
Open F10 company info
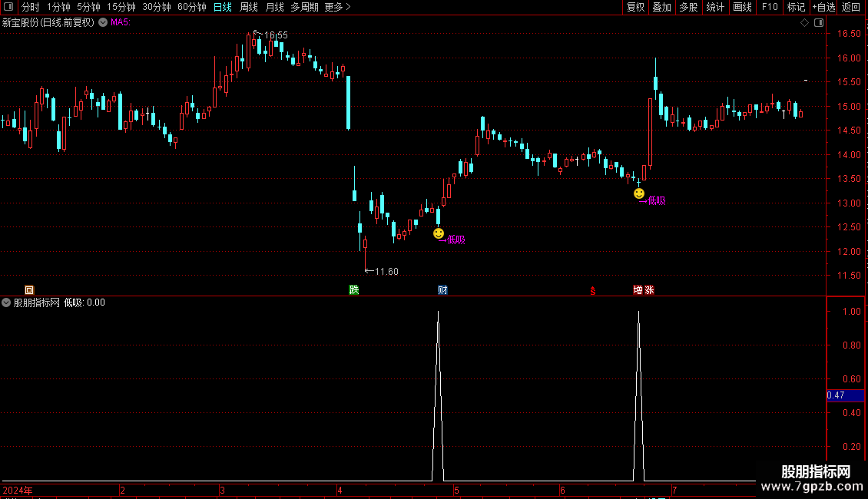(770, 7)
